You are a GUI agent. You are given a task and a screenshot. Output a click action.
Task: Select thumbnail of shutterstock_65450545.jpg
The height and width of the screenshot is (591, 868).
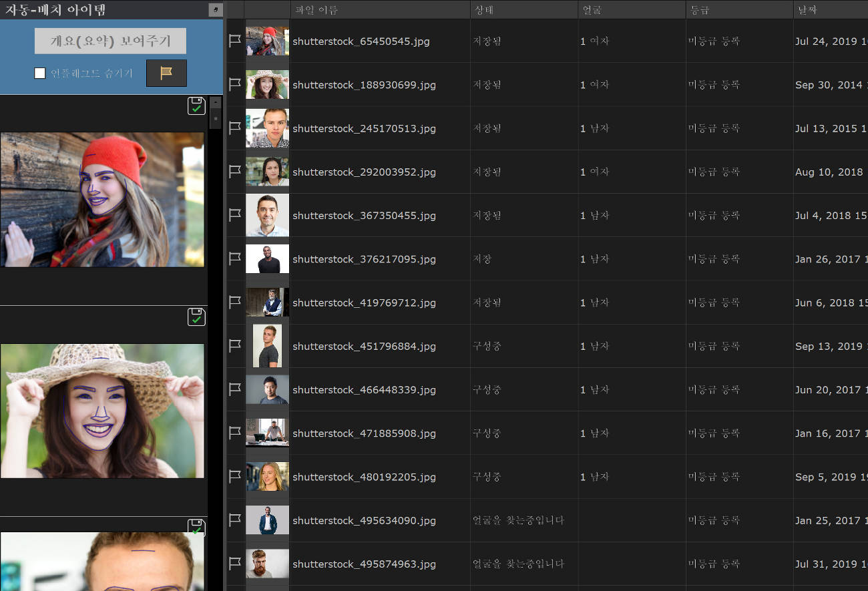[x=267, y=41]
